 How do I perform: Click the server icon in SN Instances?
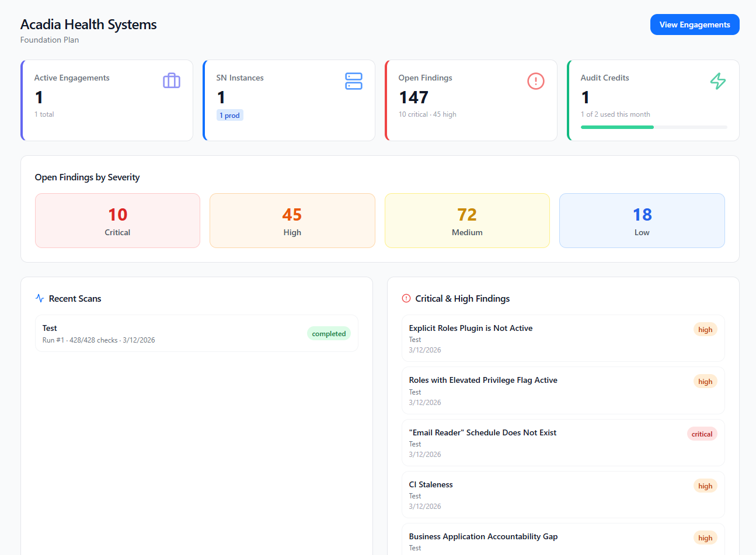point(354,81)
